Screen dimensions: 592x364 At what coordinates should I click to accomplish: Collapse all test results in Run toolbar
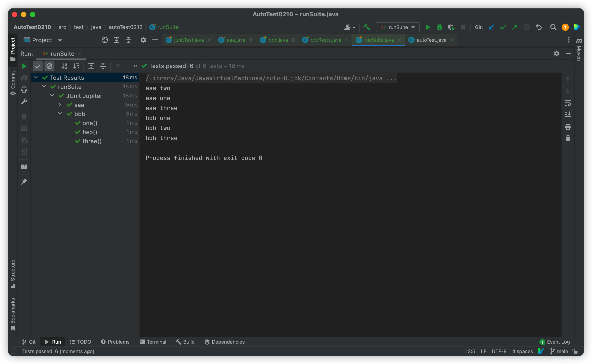coord(103,66)
